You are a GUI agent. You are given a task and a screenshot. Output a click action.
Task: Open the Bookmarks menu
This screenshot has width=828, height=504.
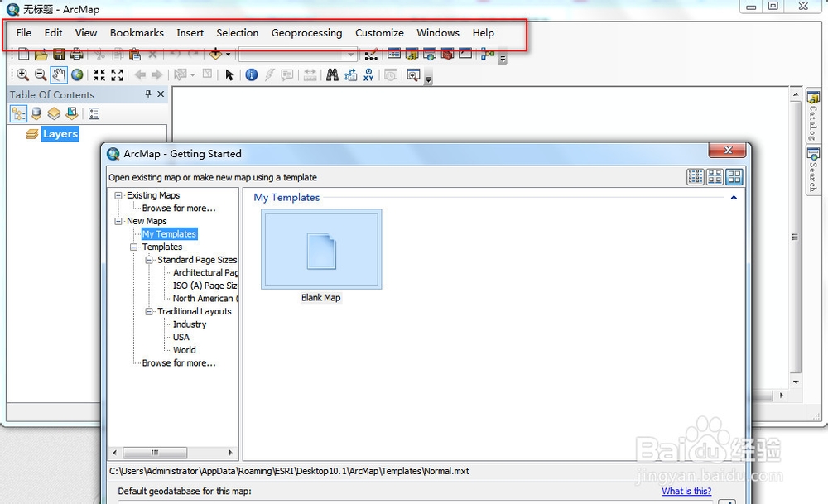click(137, 33)
